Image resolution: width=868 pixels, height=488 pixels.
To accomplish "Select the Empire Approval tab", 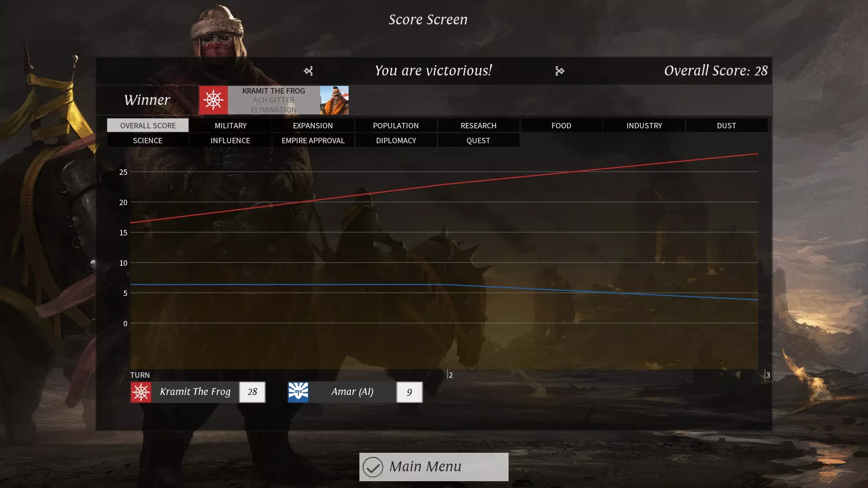I will [x=313, y=141].
